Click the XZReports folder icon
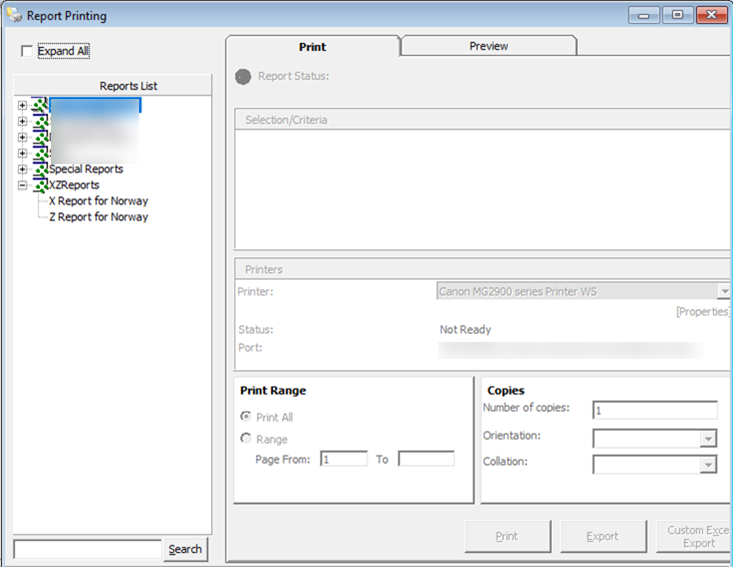Viewport: 733px width, 567px height. 41,185
